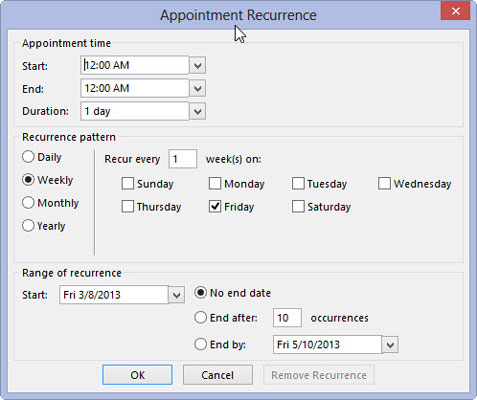Expand the Duration dropdown list

pyautogui.click(x=197, y=111)
